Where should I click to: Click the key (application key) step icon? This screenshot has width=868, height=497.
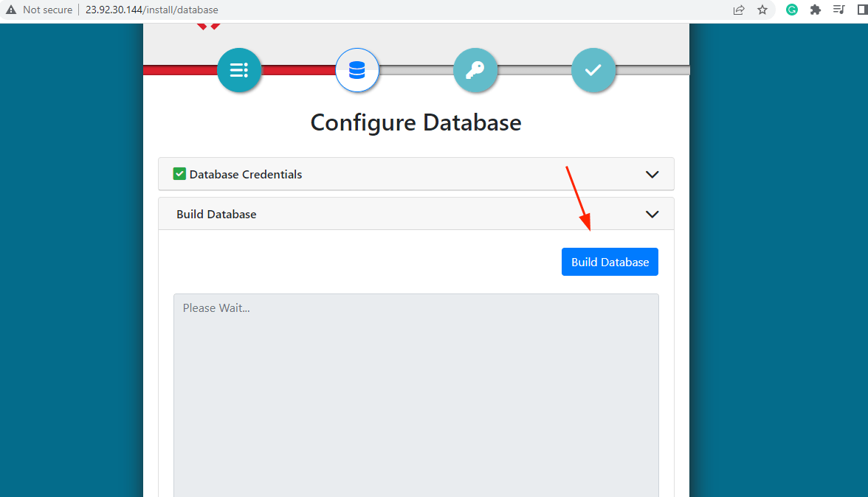point(475,70)
